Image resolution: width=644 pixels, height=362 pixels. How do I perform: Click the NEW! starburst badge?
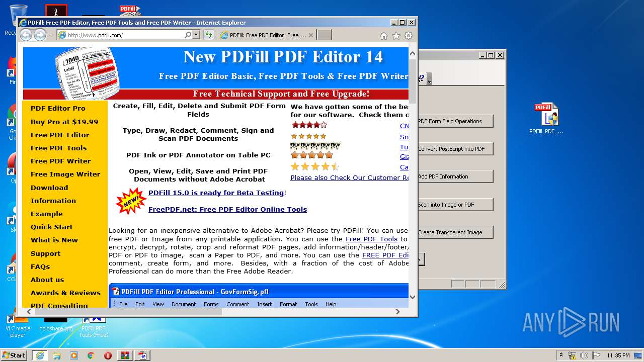point(131,201)
